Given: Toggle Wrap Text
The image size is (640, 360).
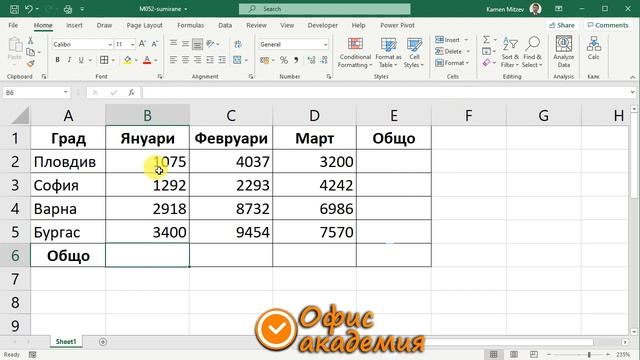Looking at the screenshot, I should (x=238, y=44).
